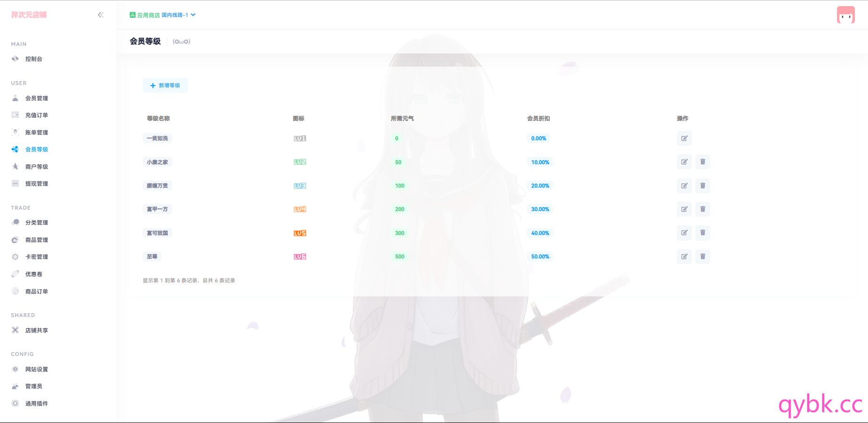Edit the 富可敌国 level row
The width and height of the screenshot is (868, 423).
pyautogui.click(x=684, y=233)
